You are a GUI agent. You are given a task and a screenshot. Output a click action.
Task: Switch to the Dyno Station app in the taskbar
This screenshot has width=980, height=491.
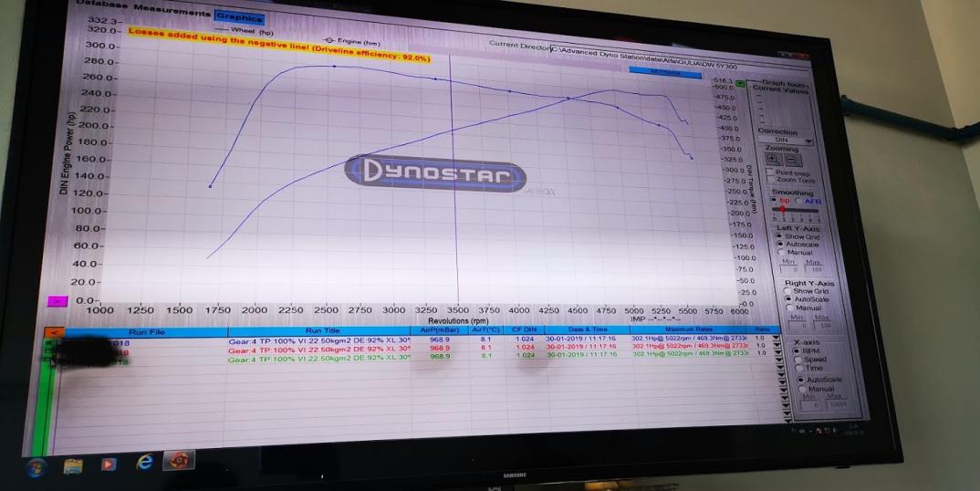point(179,461)
